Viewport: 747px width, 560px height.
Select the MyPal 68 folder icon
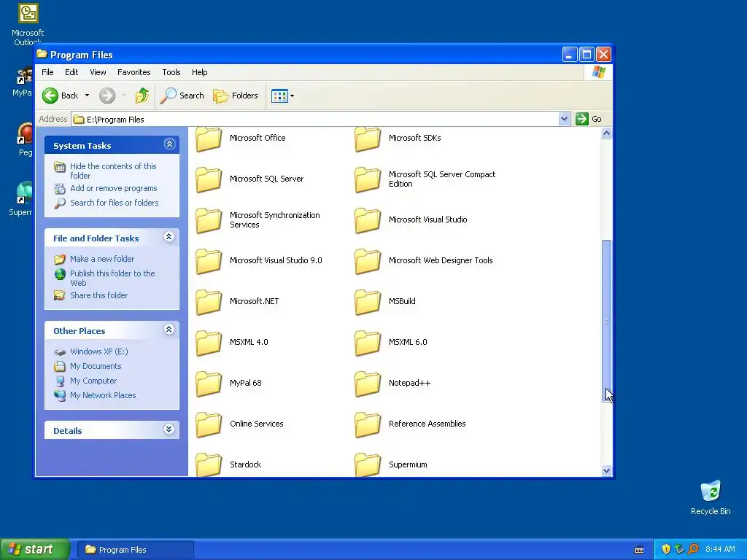pyautogui.click(x=209, y=384)
